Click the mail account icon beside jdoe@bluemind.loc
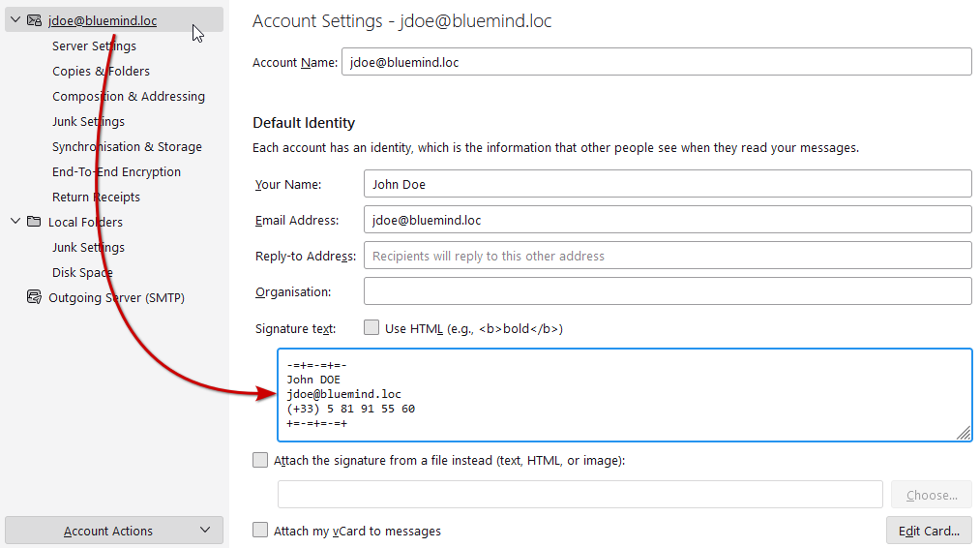 [34, 20]
